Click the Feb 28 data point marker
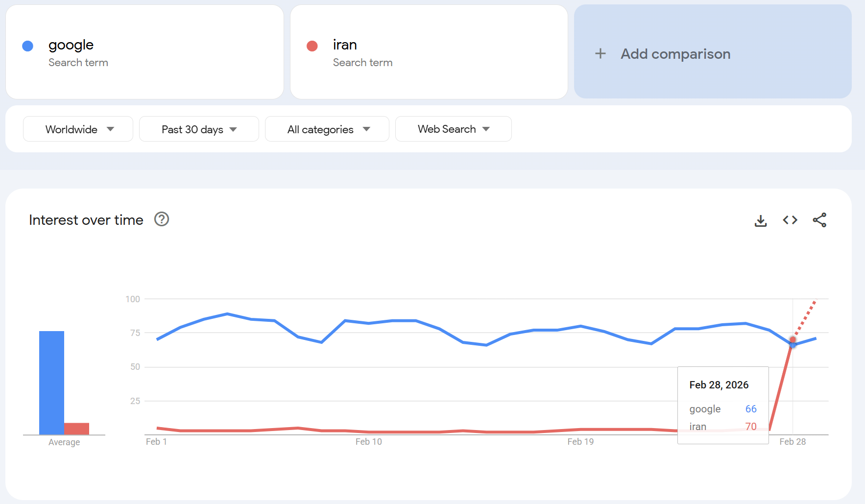865x504 pixels. point(793,340)
